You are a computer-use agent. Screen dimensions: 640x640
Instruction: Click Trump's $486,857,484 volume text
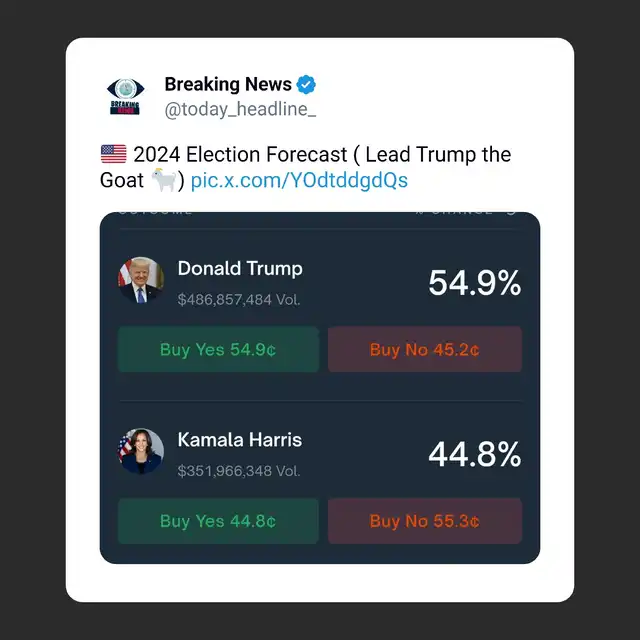239,300
